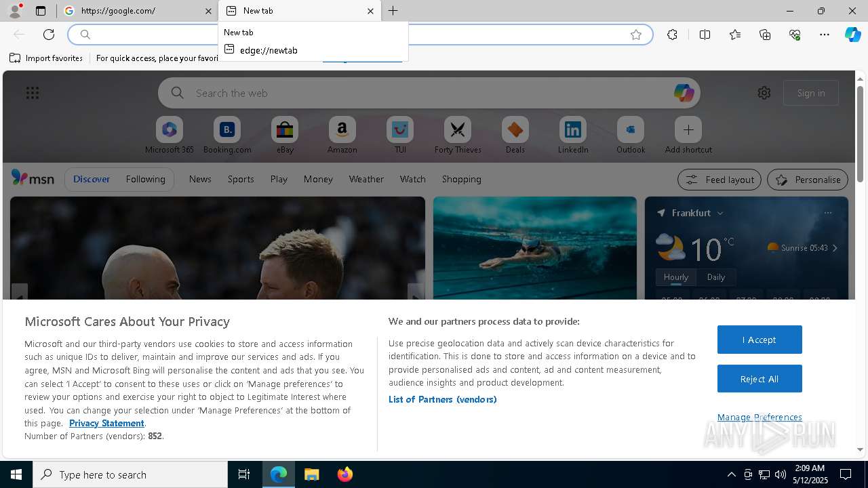Click Copilot icon in web search box
The image size is (868, 488).
[684, 93]
